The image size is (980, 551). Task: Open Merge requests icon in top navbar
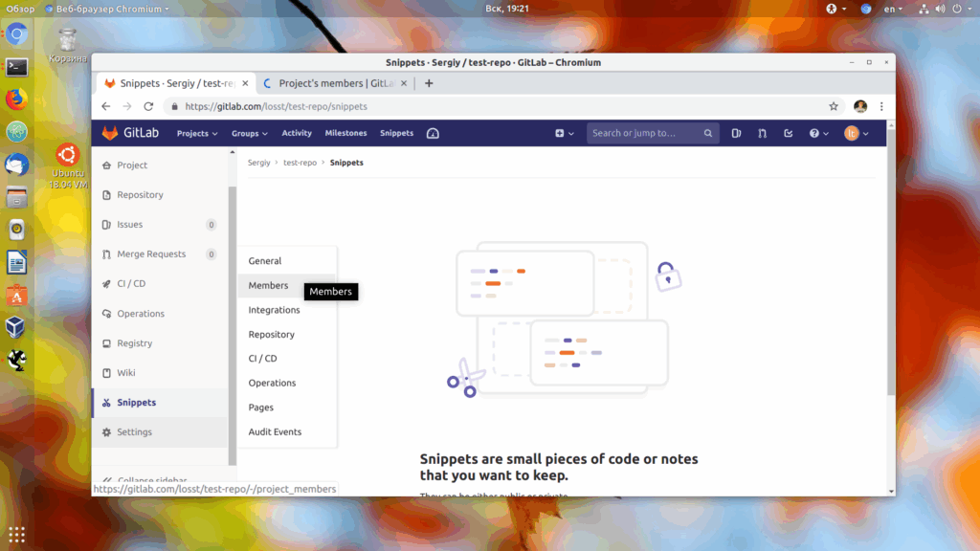762,133
